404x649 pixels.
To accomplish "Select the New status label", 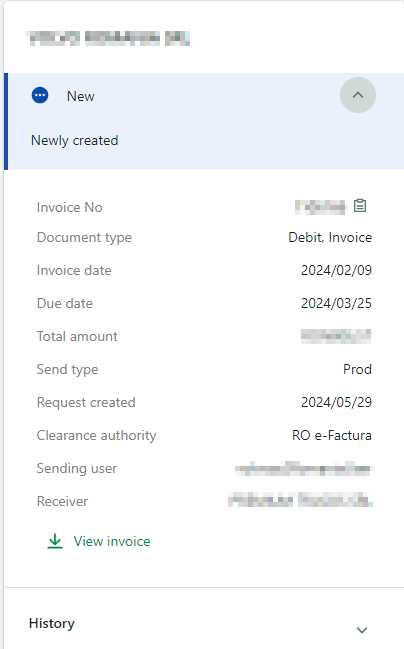I will (x=81, y=96).
